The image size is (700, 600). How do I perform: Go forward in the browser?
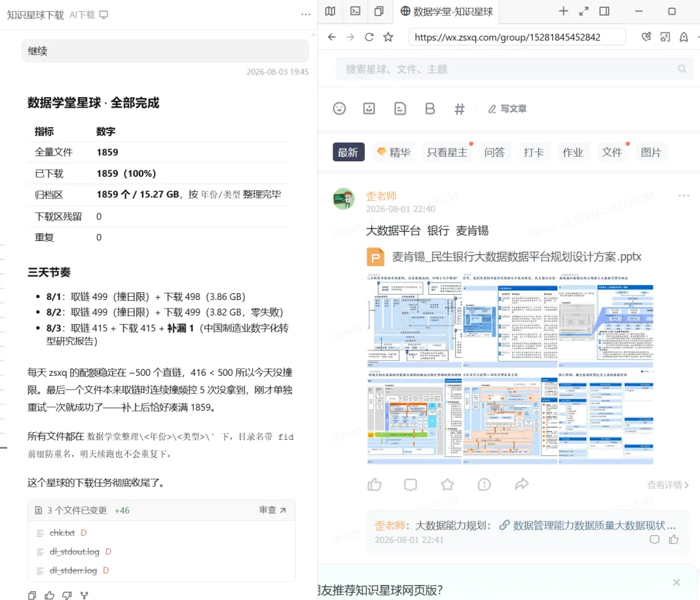point(351,37)
